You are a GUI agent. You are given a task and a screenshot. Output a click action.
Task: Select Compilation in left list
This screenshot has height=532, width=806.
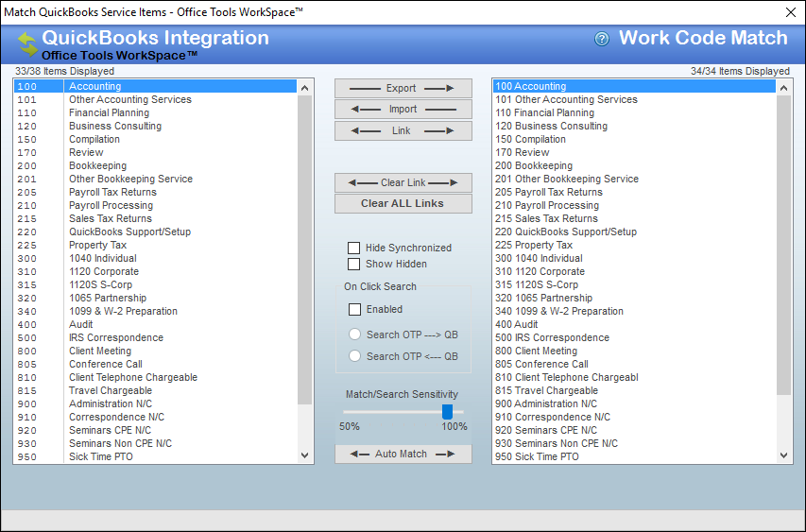coord(156,140)
